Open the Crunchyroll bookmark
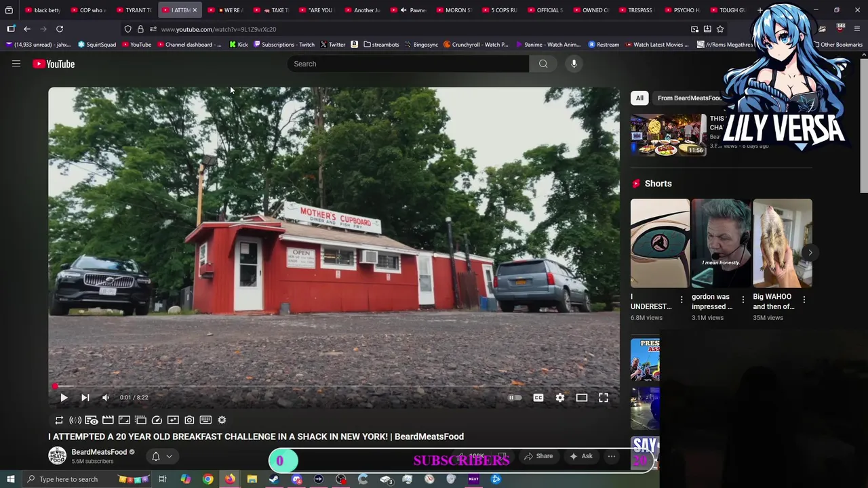Viewport: 868px width, 488px height. 475,45
